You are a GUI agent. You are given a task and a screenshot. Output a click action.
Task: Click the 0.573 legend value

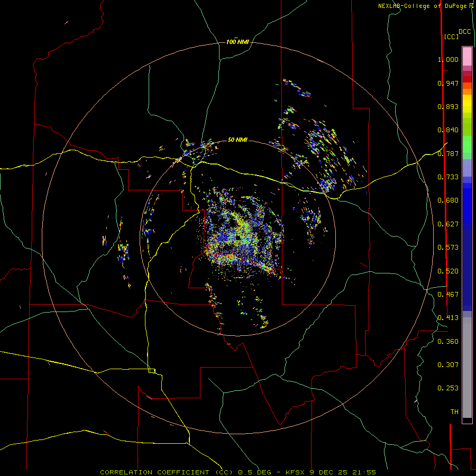pyautogui.click(x=448, y=248)
